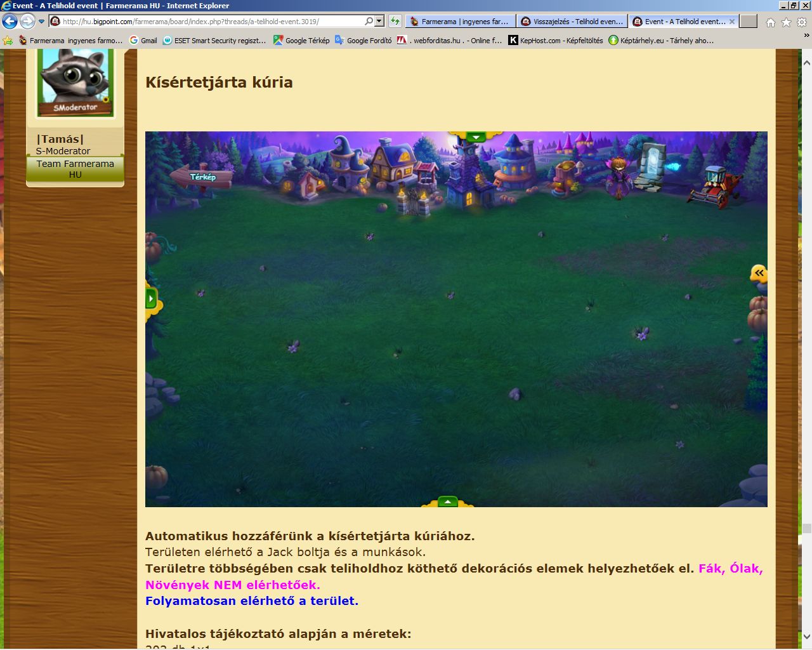
Task: Click the glowing stone portal in the image
Action: point(650,166)
